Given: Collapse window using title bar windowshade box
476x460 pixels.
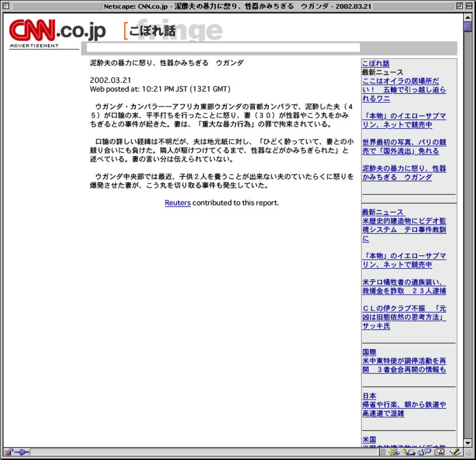Looking at the screenshot, I should [x=469, y=6].
